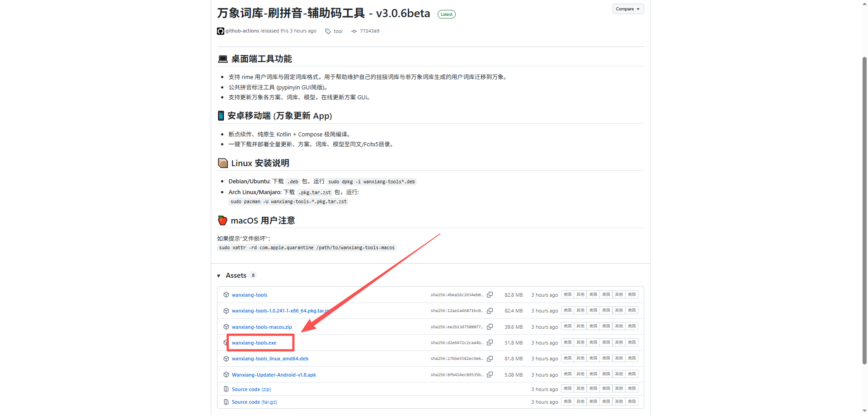Image resolution: width=868 pixels, height=415 pixels.
Task: Click the page's vertical scrollbar thumb
Action: click(x=864, y=210)
